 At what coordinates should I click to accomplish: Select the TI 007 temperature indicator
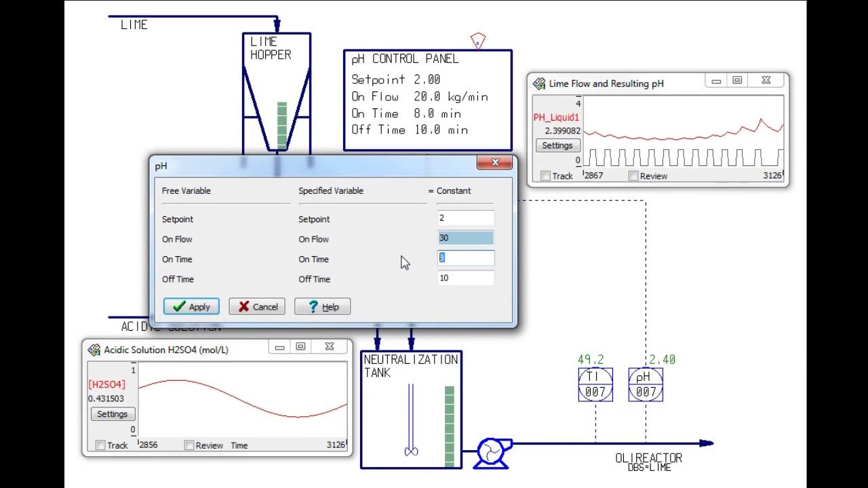pos(595,384)
